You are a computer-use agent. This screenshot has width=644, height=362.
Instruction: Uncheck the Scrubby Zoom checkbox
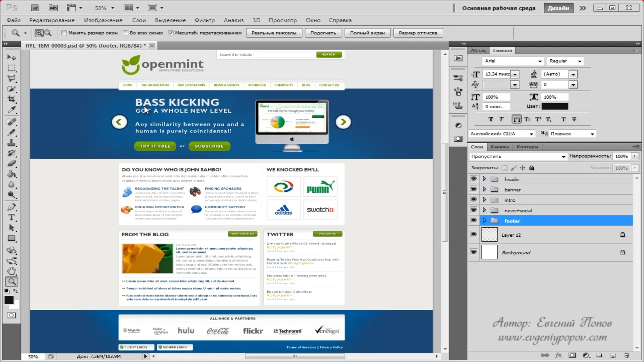(x=171, y=33)
